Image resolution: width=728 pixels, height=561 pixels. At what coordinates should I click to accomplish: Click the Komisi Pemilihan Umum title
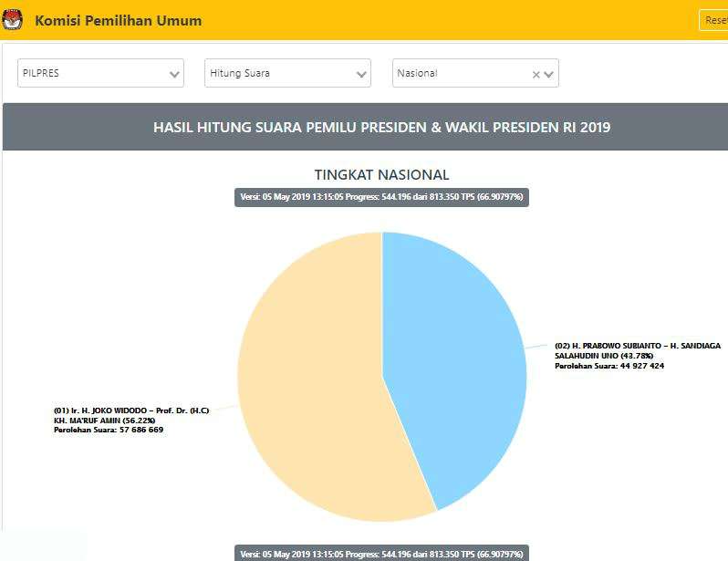click(119, 20)
